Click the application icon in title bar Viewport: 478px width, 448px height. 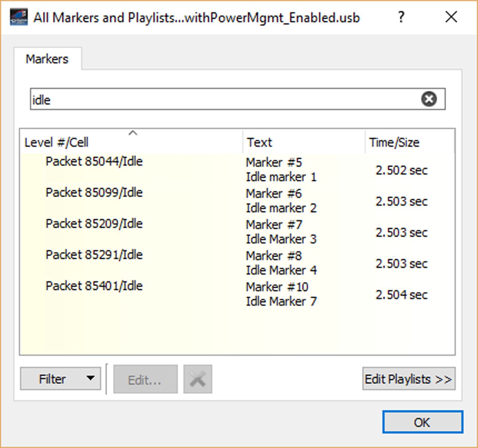(x=19, y=17)
